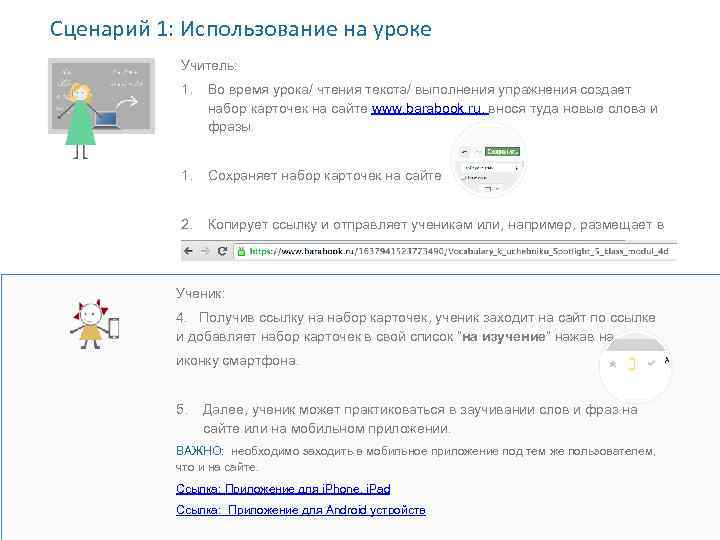Screen dimensions: 720x540
Task: Open the Android devices app link
Action: point(301,510)
